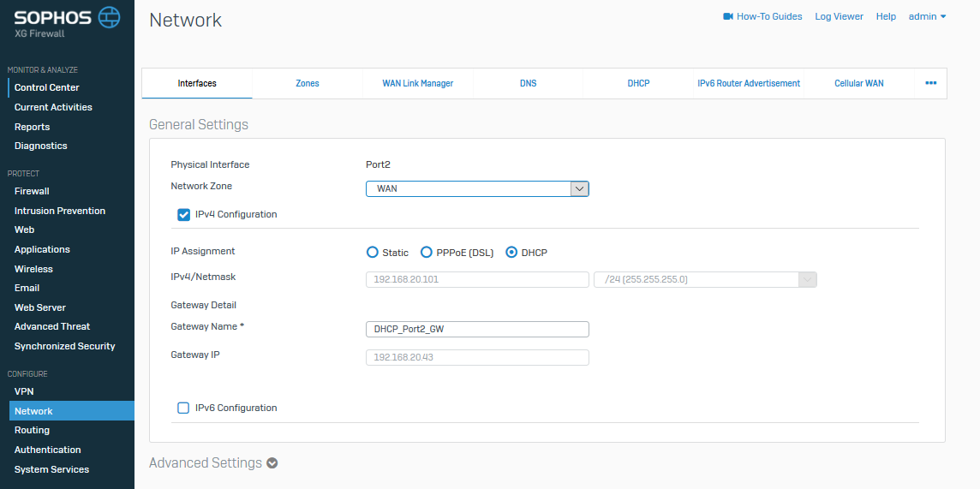Go to the DHCP tab
This screenshot has width=980, height=489.
coord(638,83)
